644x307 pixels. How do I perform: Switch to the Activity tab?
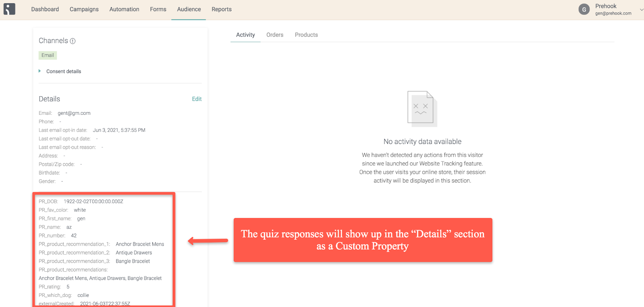(x=246, y=35)
